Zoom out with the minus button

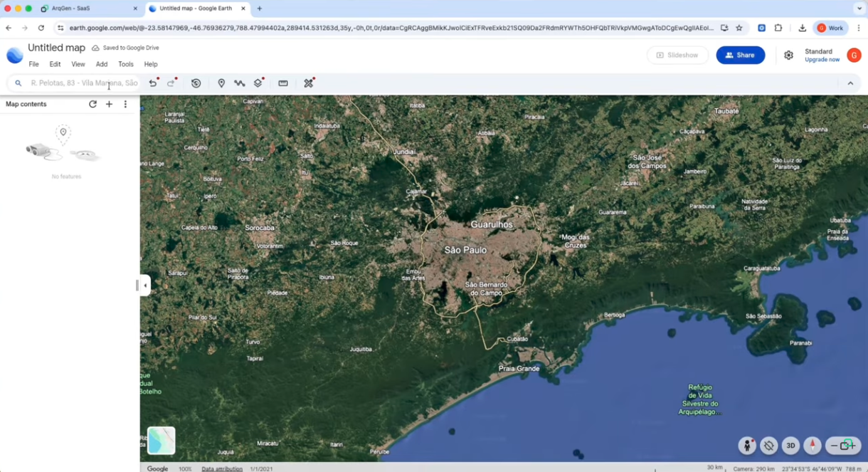pyautogui.click(x=834, y=446)
